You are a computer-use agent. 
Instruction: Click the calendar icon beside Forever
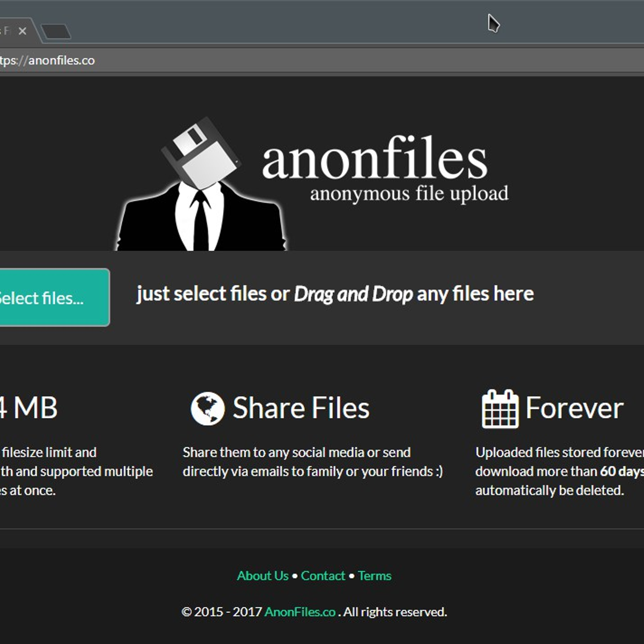tap(500, 408)
